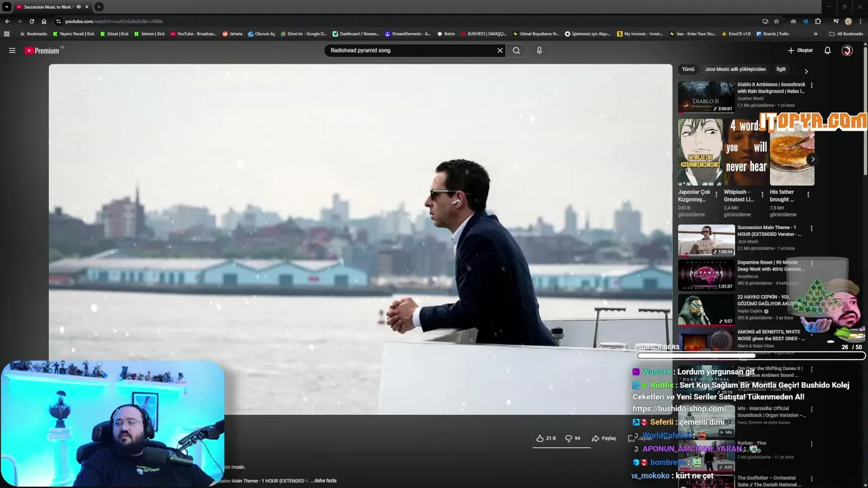Show hidden bookmarks overflow chevron
The image size is (868, 488).
click(x=814, y=33)
